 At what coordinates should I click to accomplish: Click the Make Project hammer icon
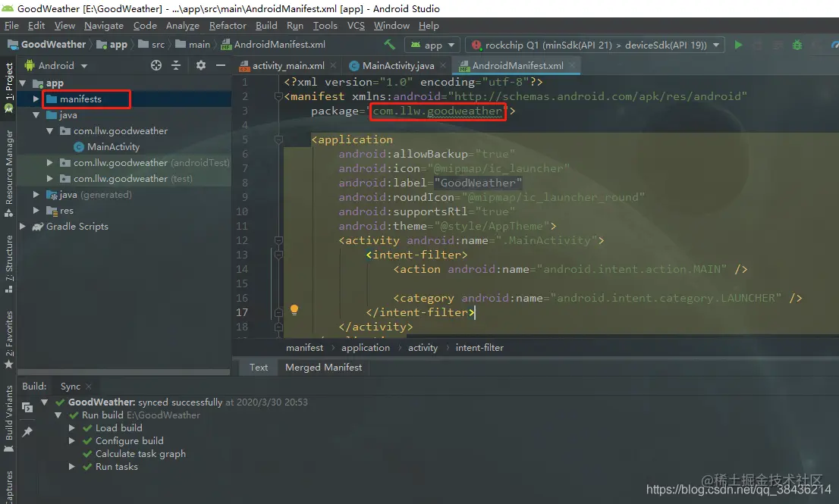(x=390, y=45)
